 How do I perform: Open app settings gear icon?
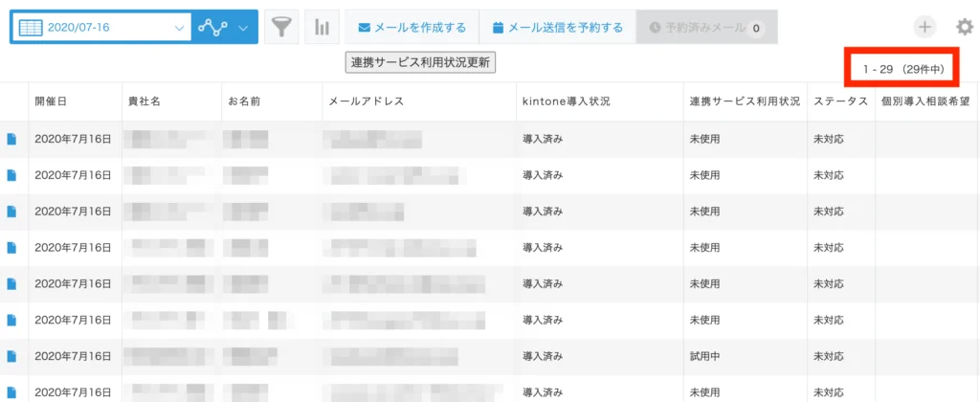(965, 27)
